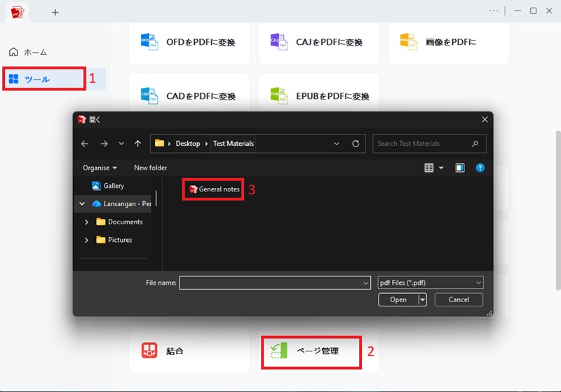Open the ページ管理 tool
561x392 pixels.
click(x=319, y=351)
